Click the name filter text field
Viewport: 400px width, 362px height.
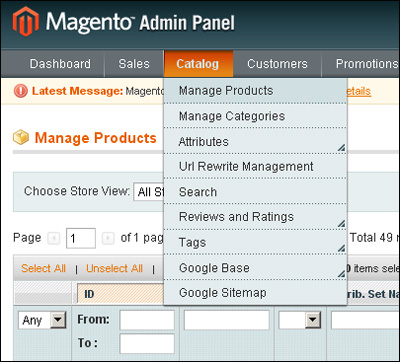227,320
